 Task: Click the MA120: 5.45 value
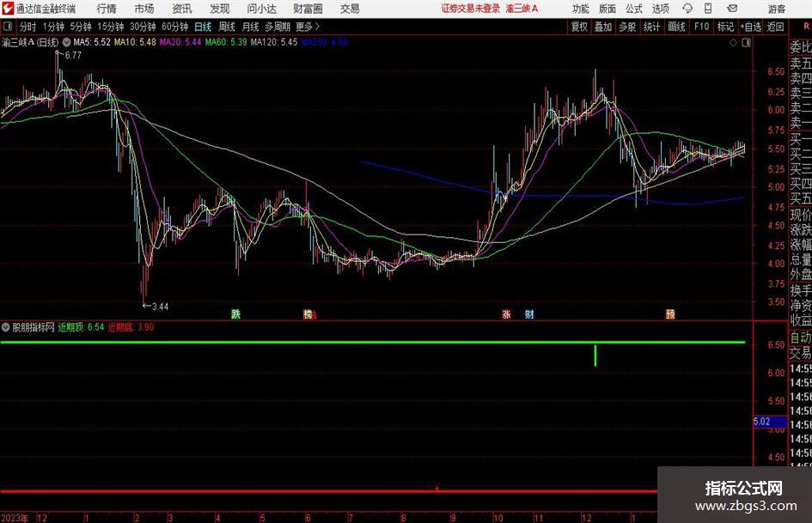274,42
